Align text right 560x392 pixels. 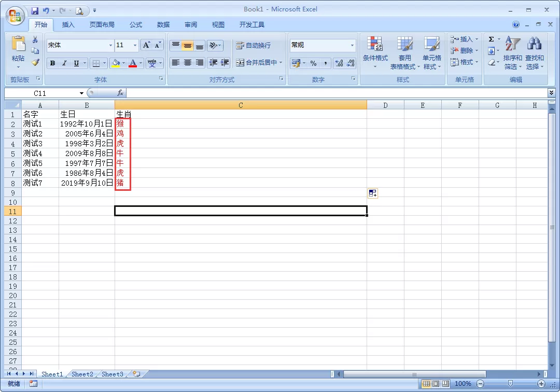click(199, 63)
